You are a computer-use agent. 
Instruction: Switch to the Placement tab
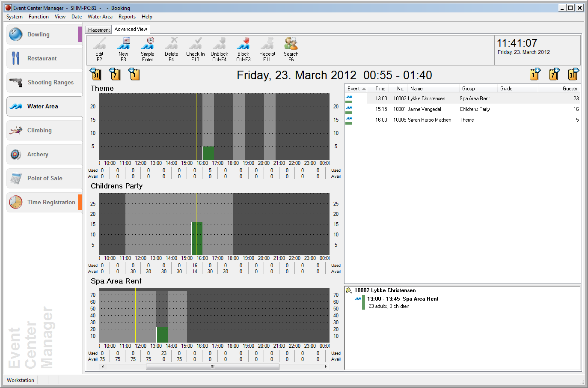(x=99, y=30)
